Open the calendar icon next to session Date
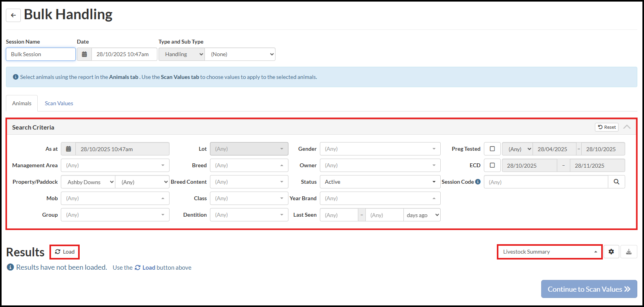 [84, 54]
